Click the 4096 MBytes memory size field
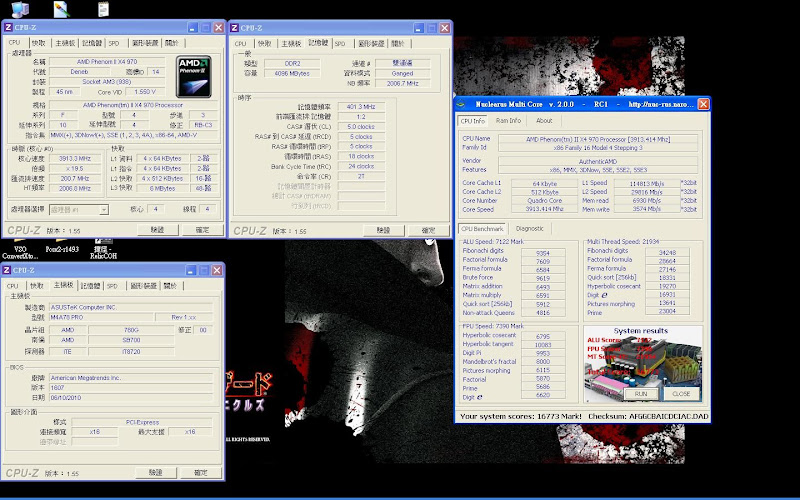The image size is (800, 500). click(x=293, y=73)
